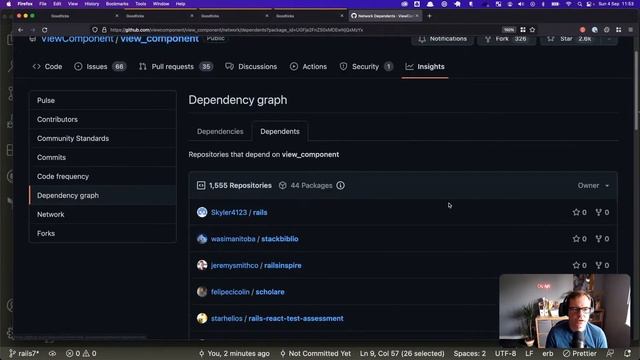
Task: Star the view_component repository
Action: point(570,39)
